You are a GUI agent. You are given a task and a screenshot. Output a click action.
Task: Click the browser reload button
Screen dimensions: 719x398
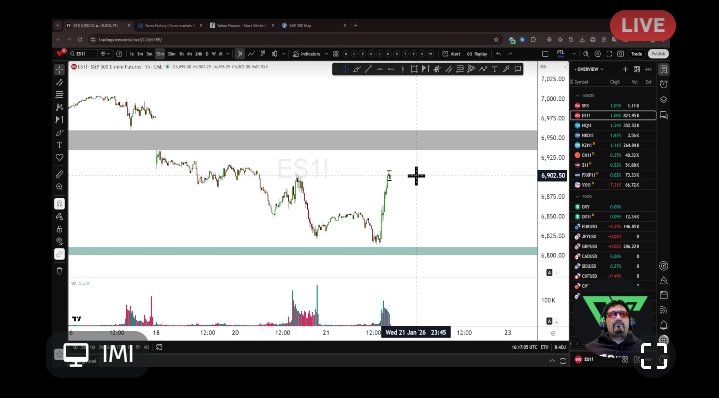pyautogui.click(x=80, y=40)
